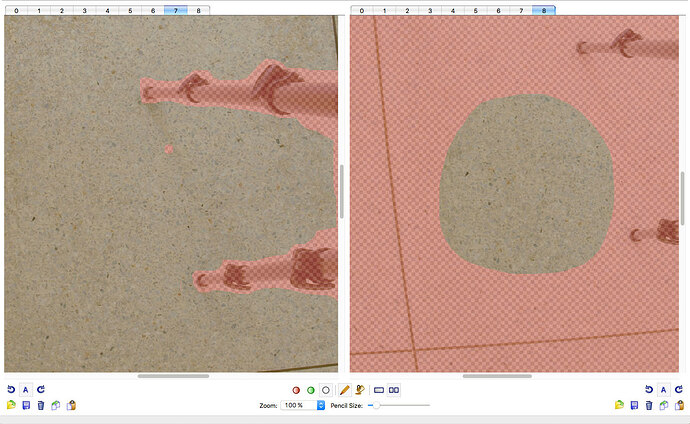Click the right image vertical scrollbar
The image size is (690, 424).
click(683, 198)
